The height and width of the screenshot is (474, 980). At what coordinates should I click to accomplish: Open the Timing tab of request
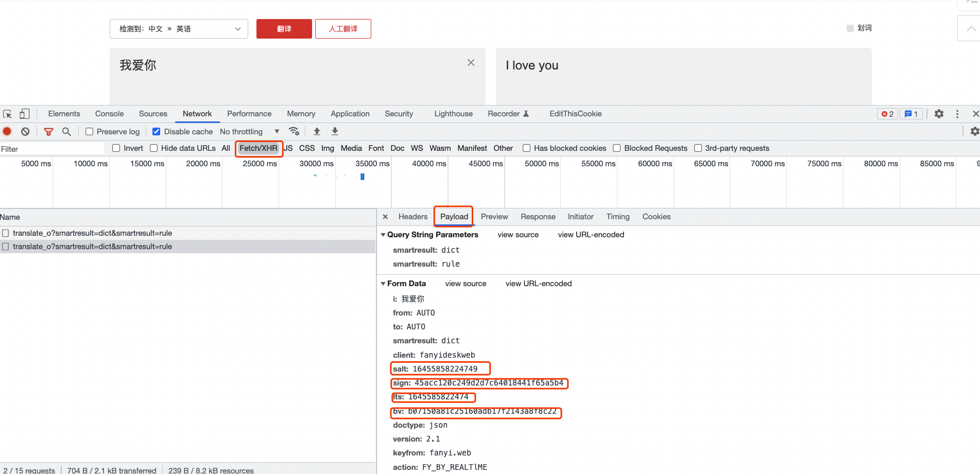[x=618, y=217]
